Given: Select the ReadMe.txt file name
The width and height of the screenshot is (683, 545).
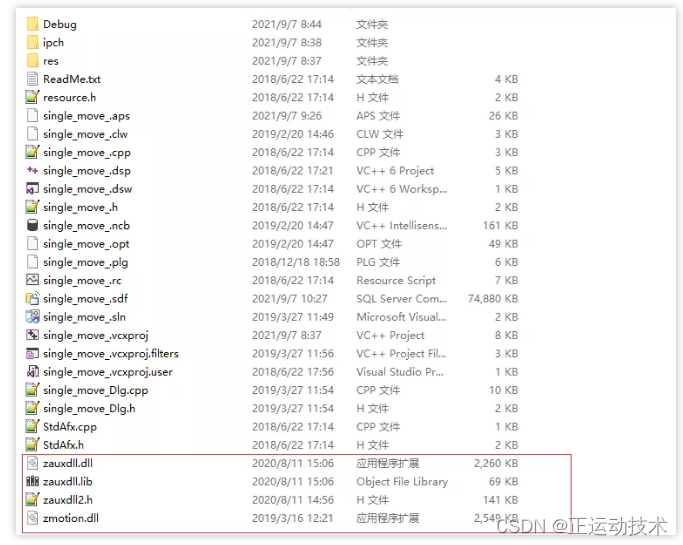Looking at the screenshot, I should (72, 79).
